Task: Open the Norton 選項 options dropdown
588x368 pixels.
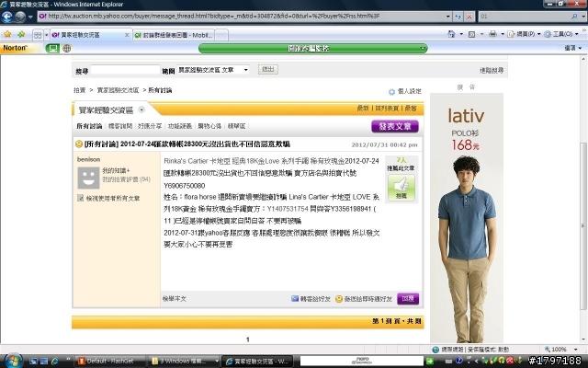Action: [x=572, y=48]
